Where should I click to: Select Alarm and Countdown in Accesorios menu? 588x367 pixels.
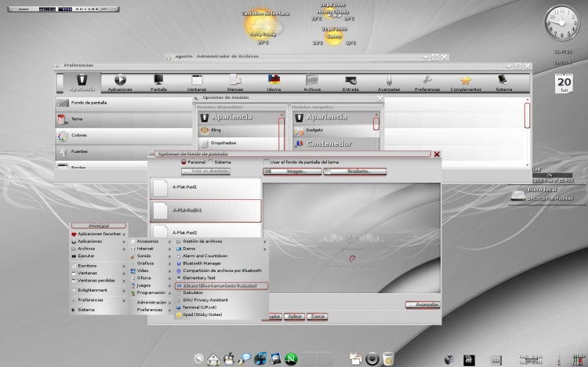(221, 256)
